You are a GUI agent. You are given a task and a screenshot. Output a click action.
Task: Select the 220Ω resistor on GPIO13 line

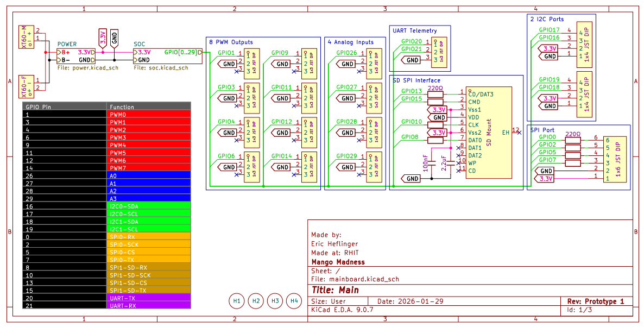[x=435, y=94]
